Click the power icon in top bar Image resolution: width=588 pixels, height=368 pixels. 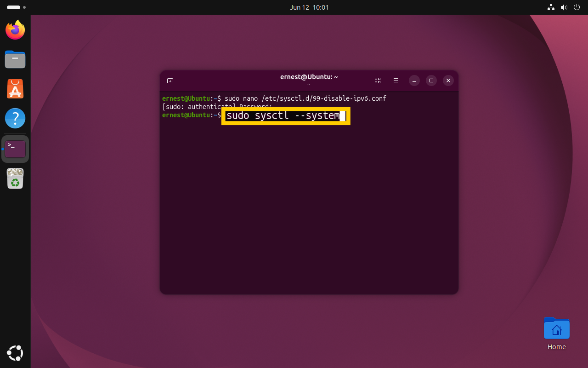pyautogui.click(x=577, y=7)
